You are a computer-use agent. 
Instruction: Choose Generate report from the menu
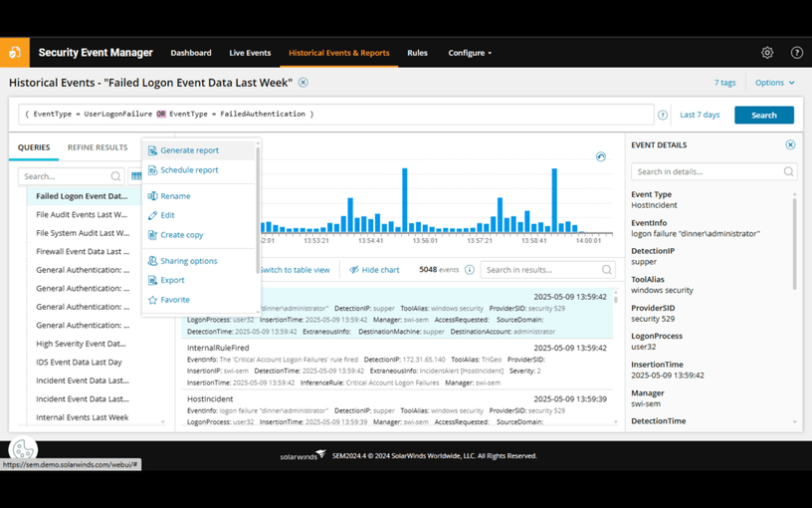click(x=189, y=150)
